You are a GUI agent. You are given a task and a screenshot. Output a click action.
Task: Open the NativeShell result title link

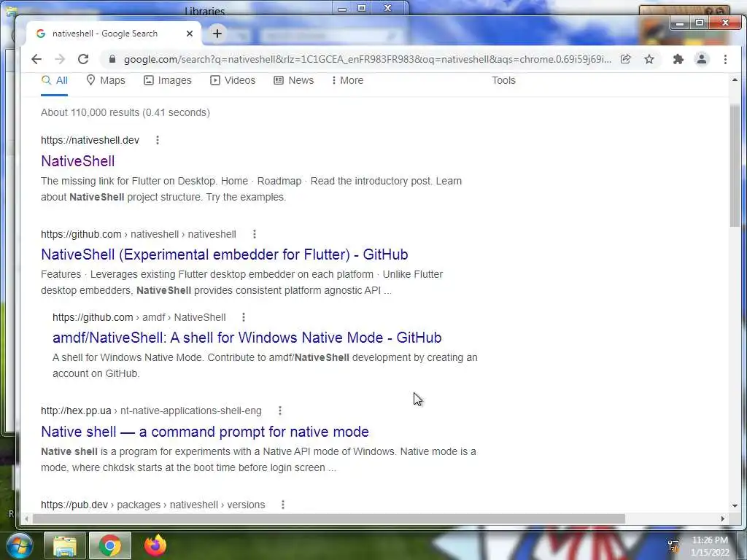pyautogui.click(x=77, y=161)
